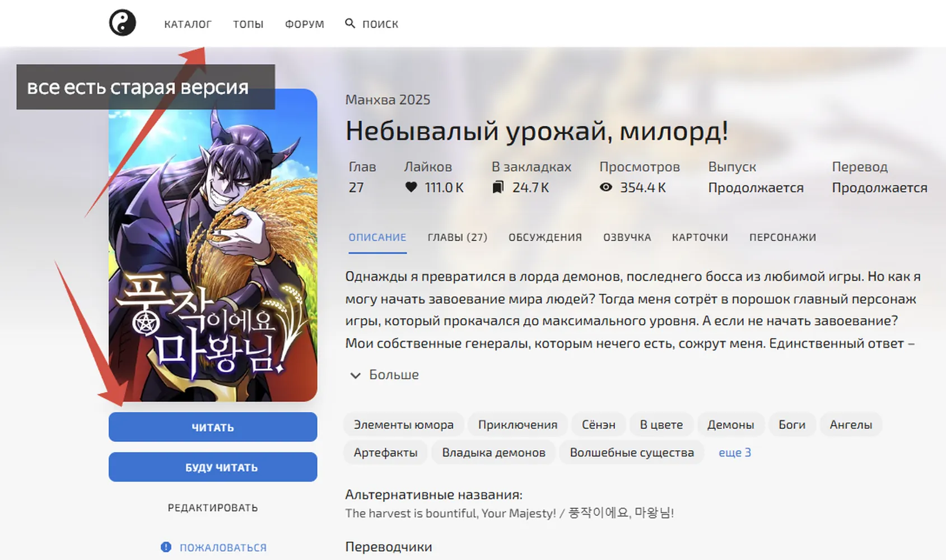Open the Карточки tab
Screen dimensions: 946x560
[700, 237]
